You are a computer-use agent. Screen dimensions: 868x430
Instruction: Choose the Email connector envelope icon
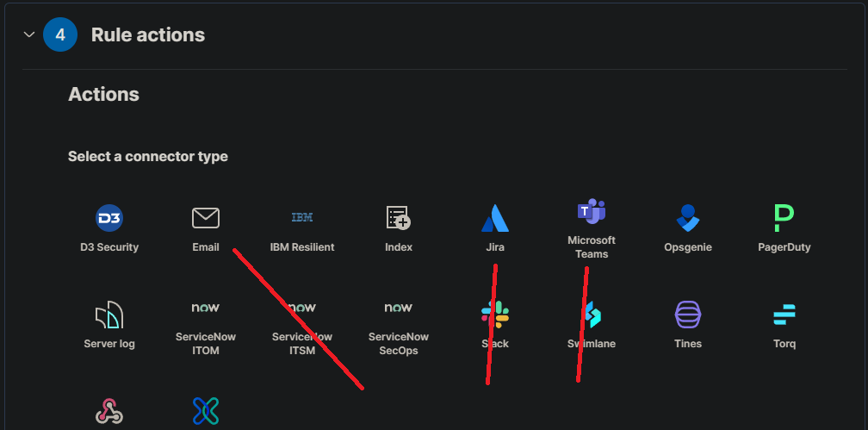[x=206, y=218]
